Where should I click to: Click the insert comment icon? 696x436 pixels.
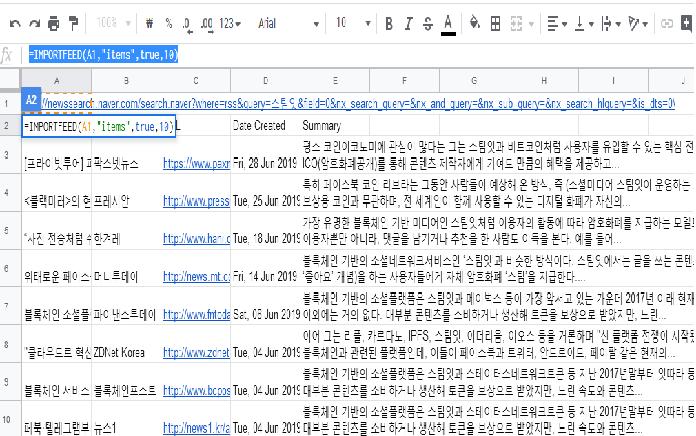(686, 23)
